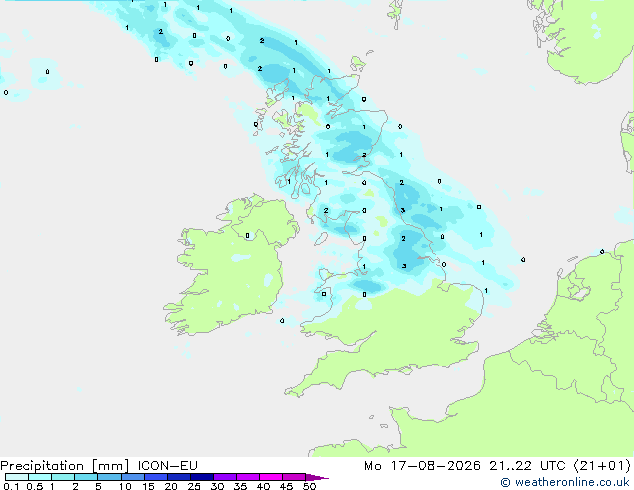Click the '20' legend scale label
Image resolution: width=634 pixels, height=490 pixels.
[x=171, y=486]
